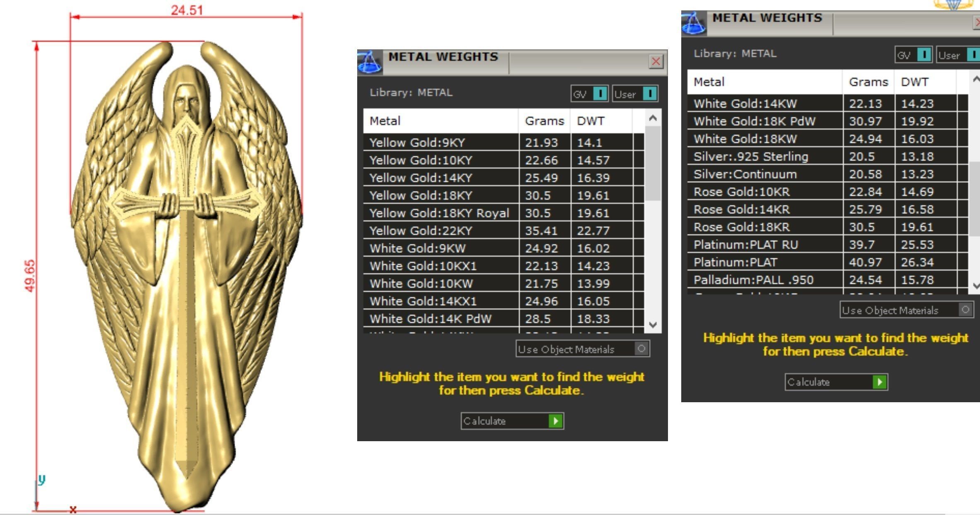Select Palladium:PALL .950 row

[828, 280]
